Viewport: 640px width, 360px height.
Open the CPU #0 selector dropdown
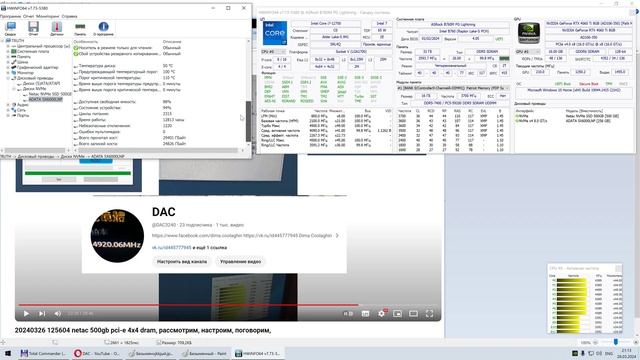[x=273, y=52]
